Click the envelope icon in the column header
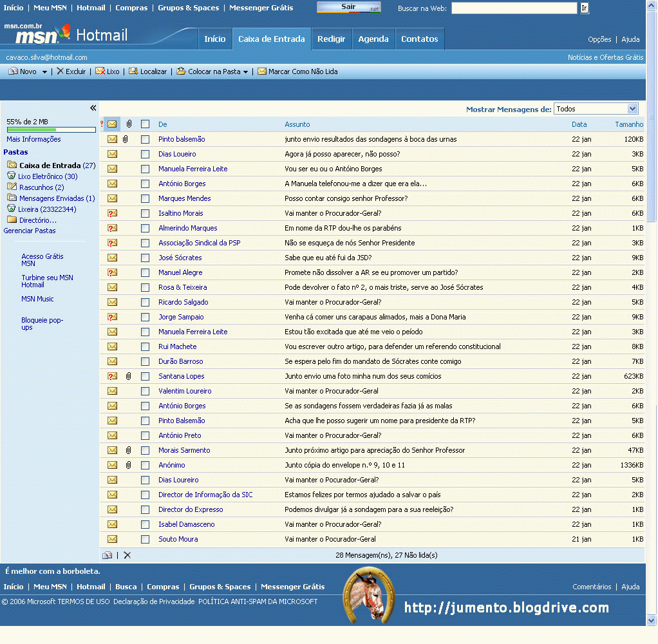This screenshot has width=658, height=644. click(112, 124)
